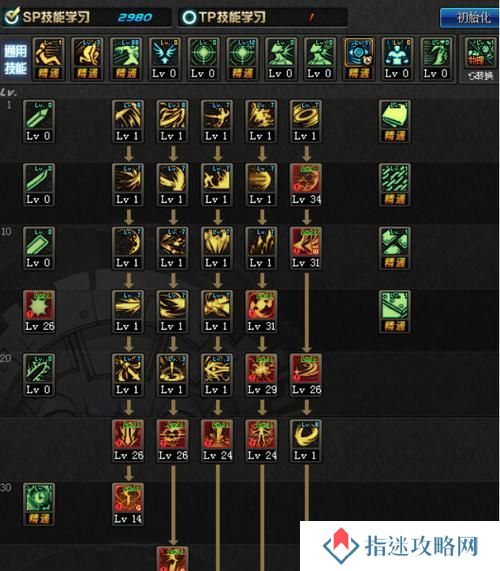Select the blue winged general skill Lv 0
Viewport: 500px width, 571px height.
164,59
